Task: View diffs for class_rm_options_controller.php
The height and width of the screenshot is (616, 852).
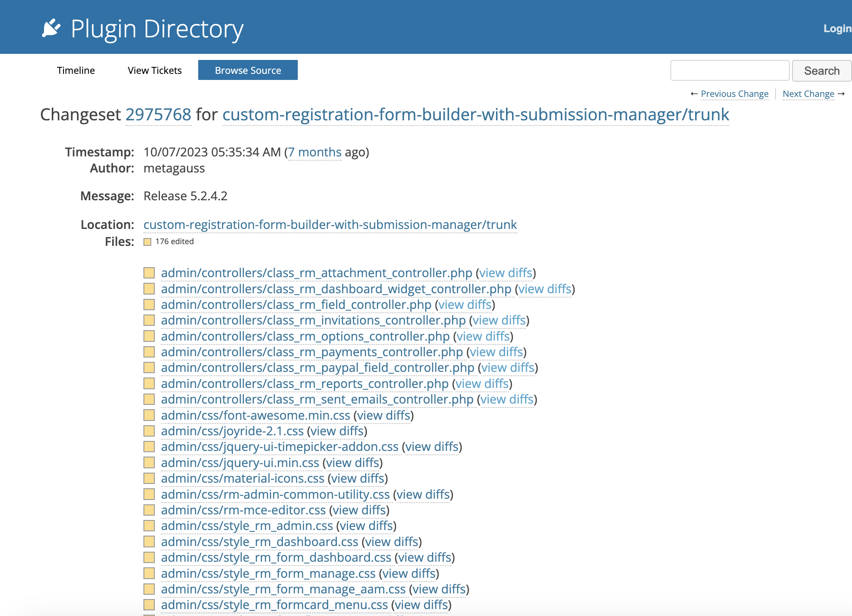Action: (483, 336)
